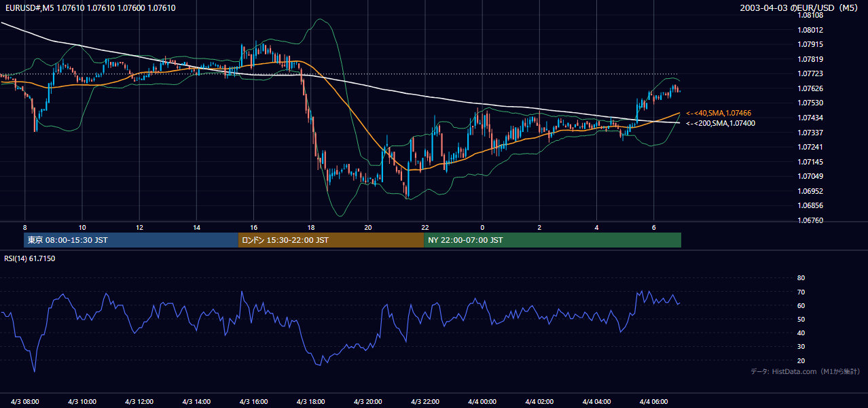Click RSI scale level 20
Image resolution: width=868 pixels, height=408 pixels.
[x=801, y=360]
